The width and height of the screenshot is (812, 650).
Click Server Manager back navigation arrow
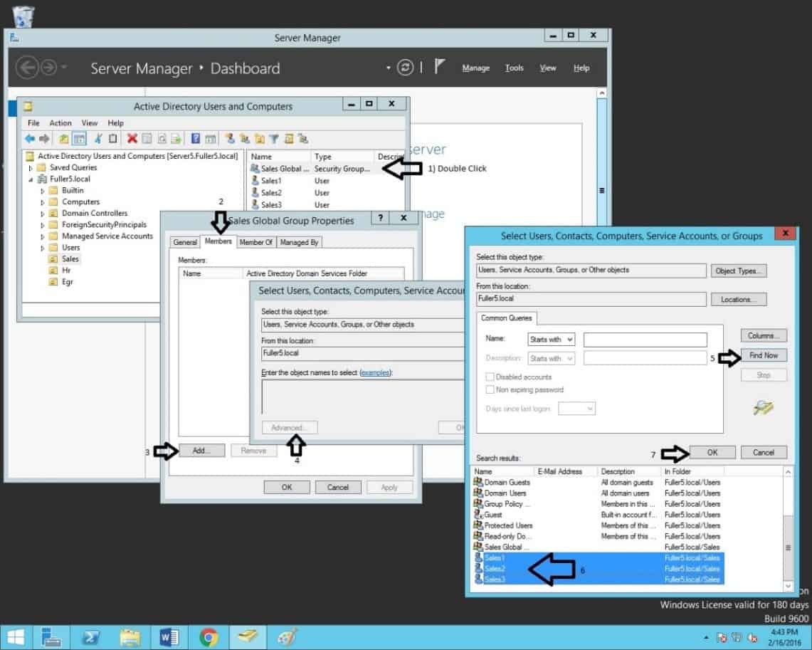(x=27, y=68)
